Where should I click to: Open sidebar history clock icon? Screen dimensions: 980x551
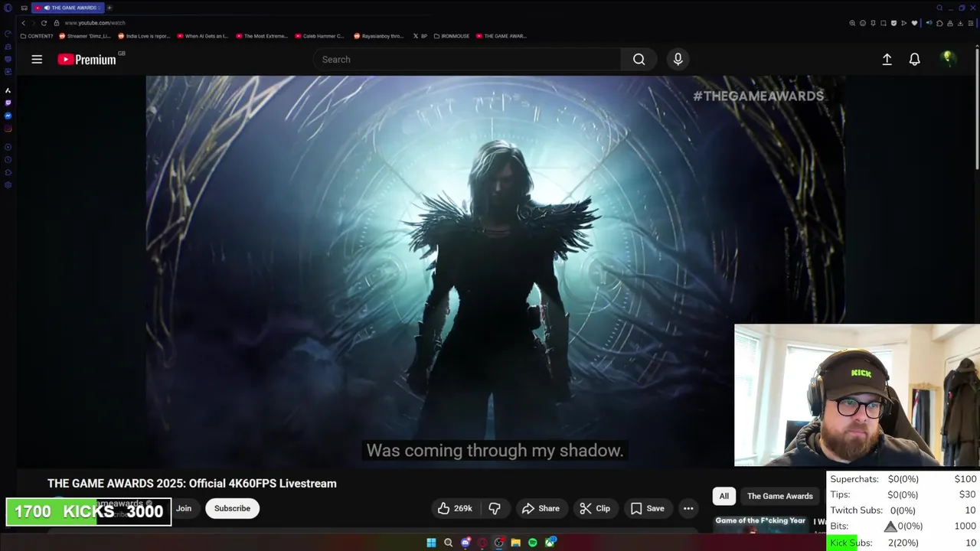[8, 159]
